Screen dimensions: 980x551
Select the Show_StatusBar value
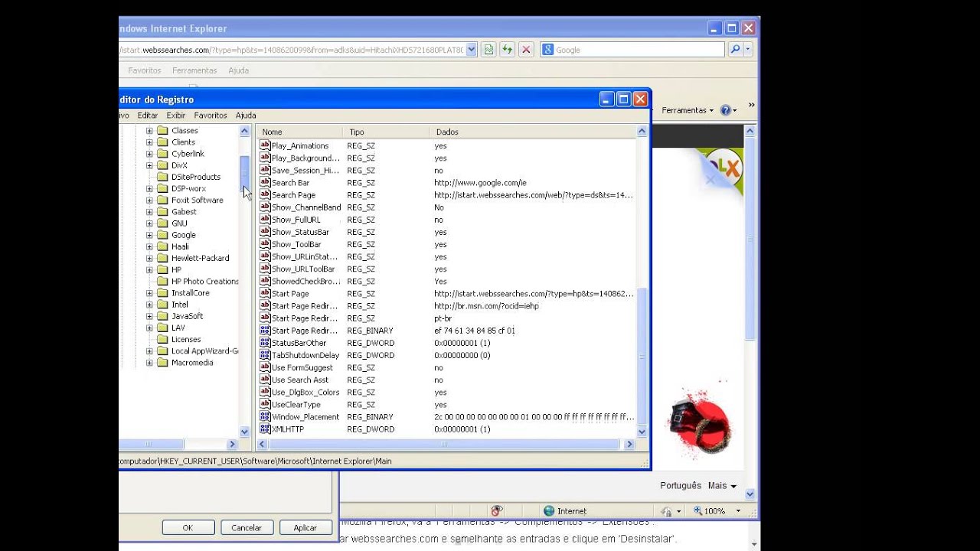pyautogui.click(x=300, y=233)
